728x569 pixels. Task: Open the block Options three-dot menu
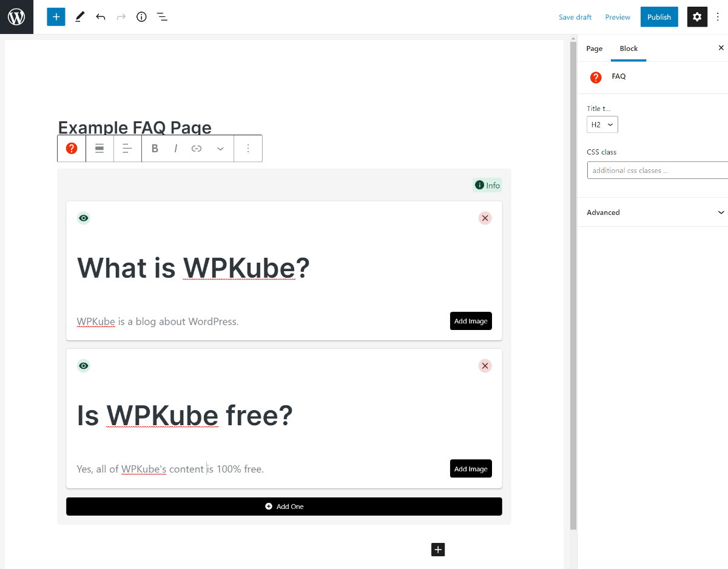[x=248, y=148]
